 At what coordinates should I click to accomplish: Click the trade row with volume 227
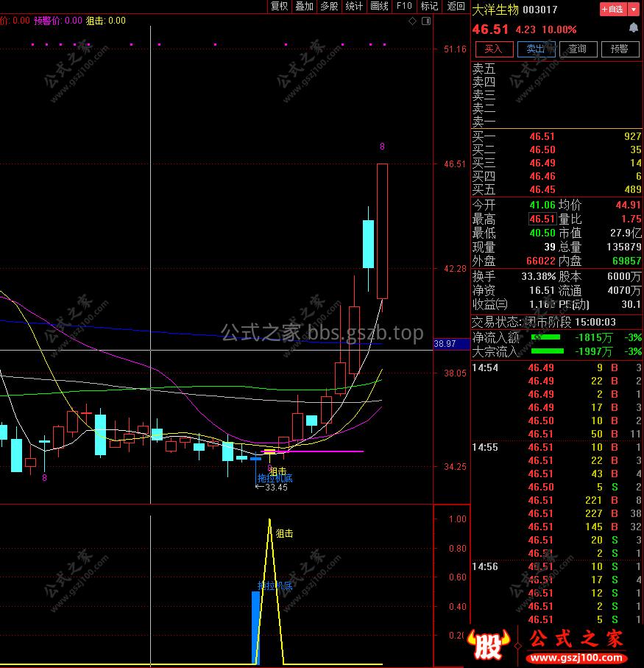pyautogui.click(x=556, y=514)
